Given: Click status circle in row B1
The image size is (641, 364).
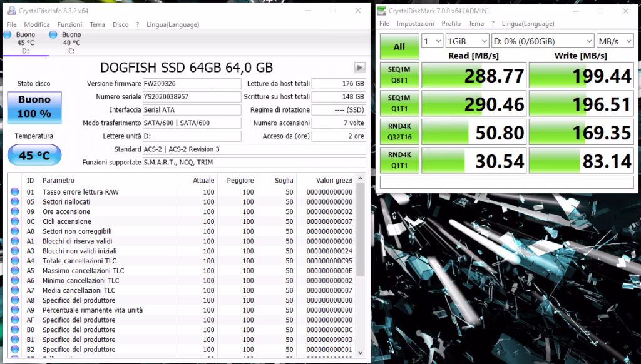Looking at the screenshot, I should (x=15, y=339).
